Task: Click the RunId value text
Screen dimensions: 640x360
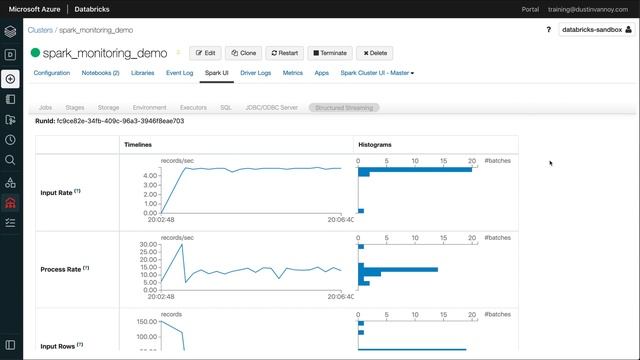Action: 120,121
